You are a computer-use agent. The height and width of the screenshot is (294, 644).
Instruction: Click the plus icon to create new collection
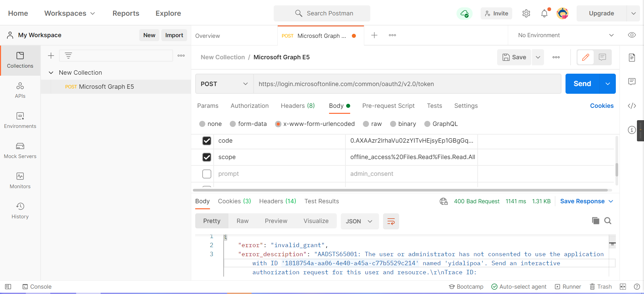[x=51, y=56]
